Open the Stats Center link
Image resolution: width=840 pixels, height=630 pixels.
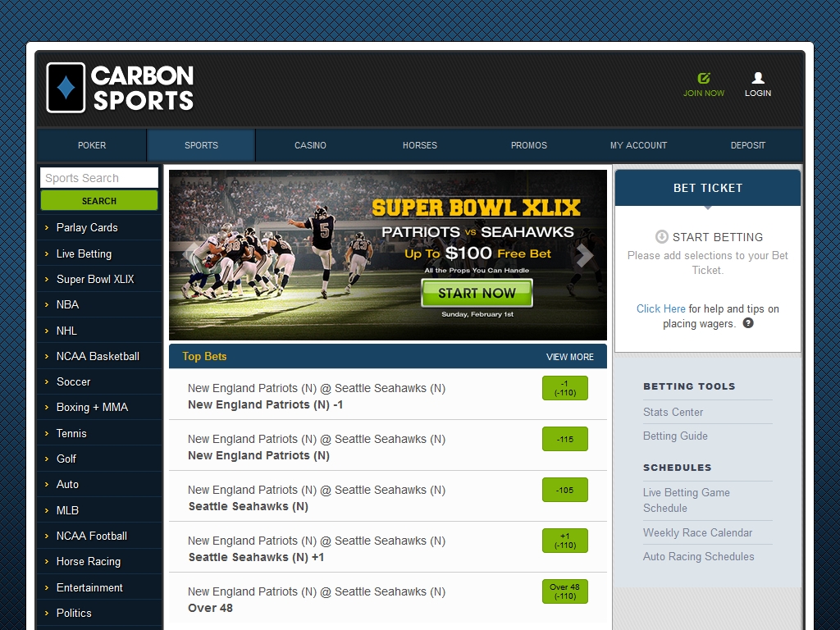tap(673, 412)
